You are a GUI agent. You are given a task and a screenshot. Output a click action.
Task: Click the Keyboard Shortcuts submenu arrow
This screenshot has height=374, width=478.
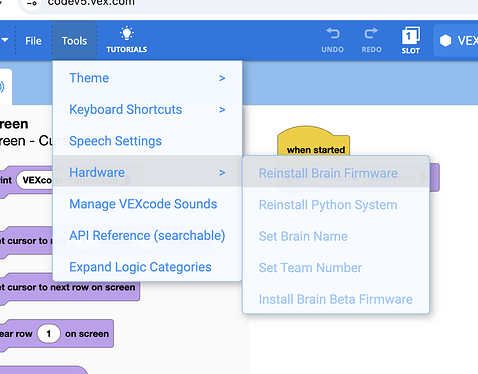[x=222, y=110]
